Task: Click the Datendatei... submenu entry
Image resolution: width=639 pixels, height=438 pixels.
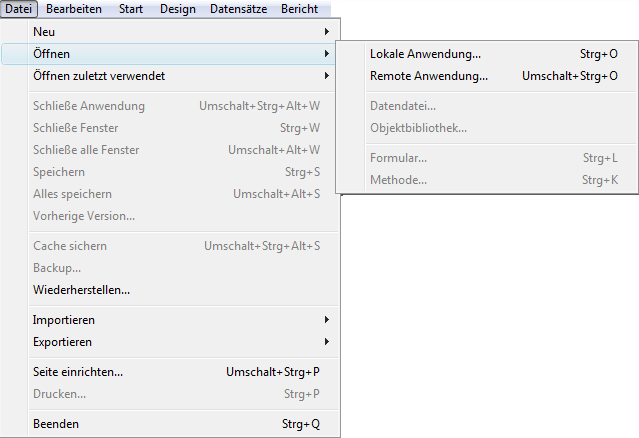Action: point(403,106)
